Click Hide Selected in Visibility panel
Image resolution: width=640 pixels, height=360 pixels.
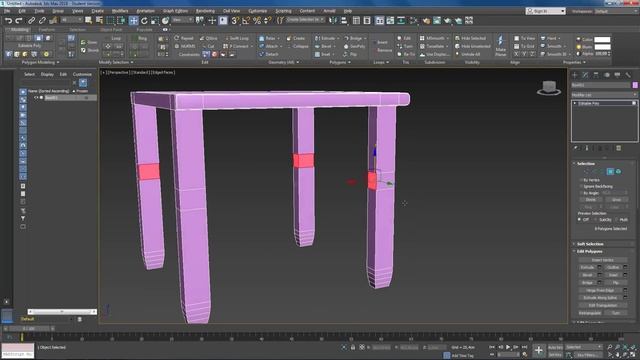(x=470, y=38)
